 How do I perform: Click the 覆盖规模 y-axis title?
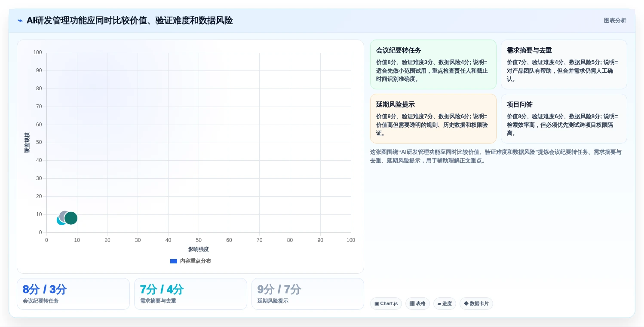click(27, 143)
